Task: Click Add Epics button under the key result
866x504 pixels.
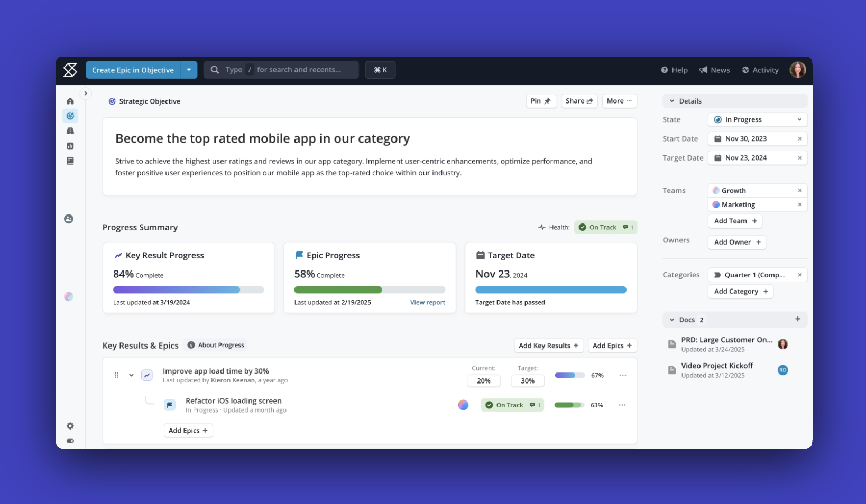Action: (188, 431)
